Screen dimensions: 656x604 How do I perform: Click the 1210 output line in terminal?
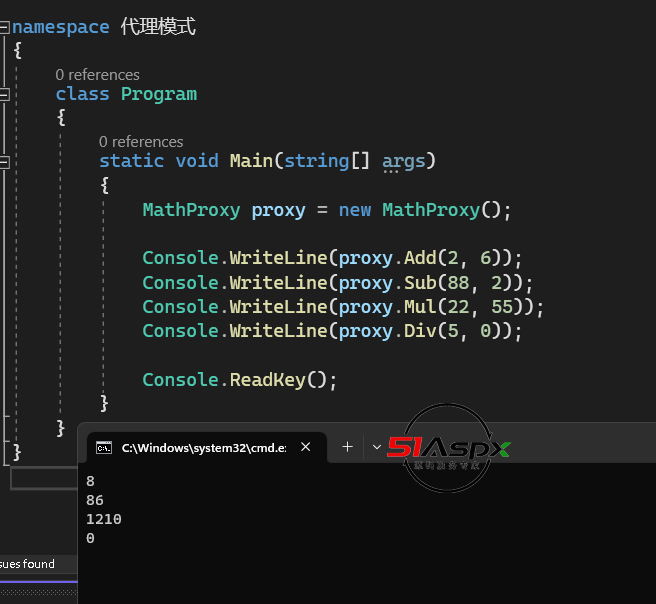[104, 519]
